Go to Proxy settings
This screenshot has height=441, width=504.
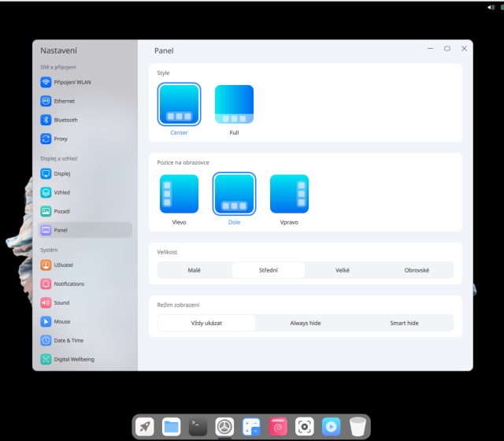tap(60, 139)
